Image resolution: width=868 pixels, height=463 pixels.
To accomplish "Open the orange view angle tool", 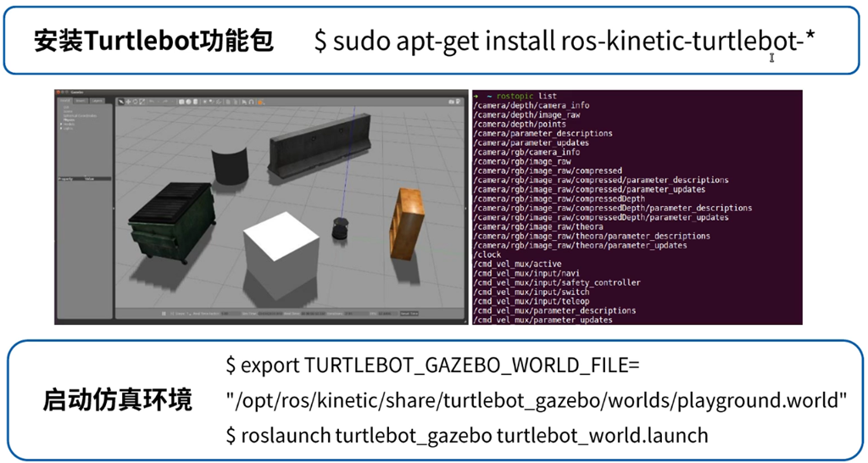I will (x=260, y=103).
